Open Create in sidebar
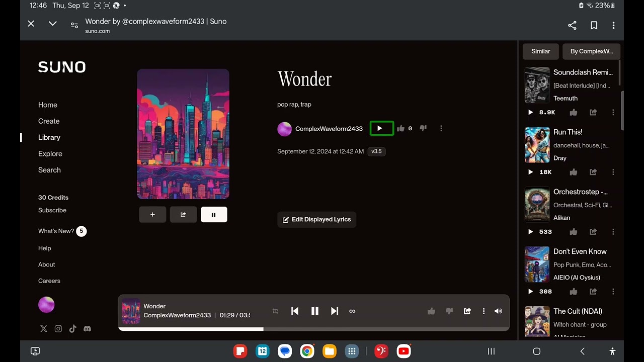Screen dimensions: 644x362 (x=49, y=121)
